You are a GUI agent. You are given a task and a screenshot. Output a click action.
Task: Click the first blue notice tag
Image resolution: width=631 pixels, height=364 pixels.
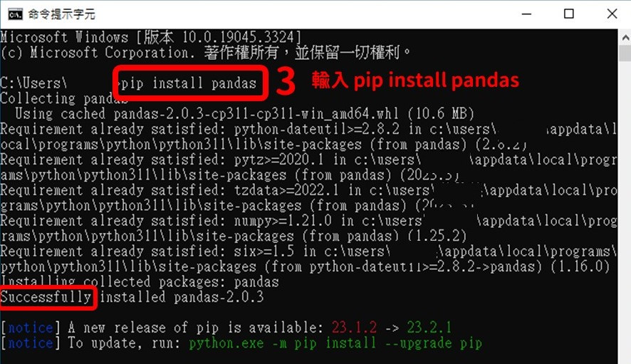(31, 328)
